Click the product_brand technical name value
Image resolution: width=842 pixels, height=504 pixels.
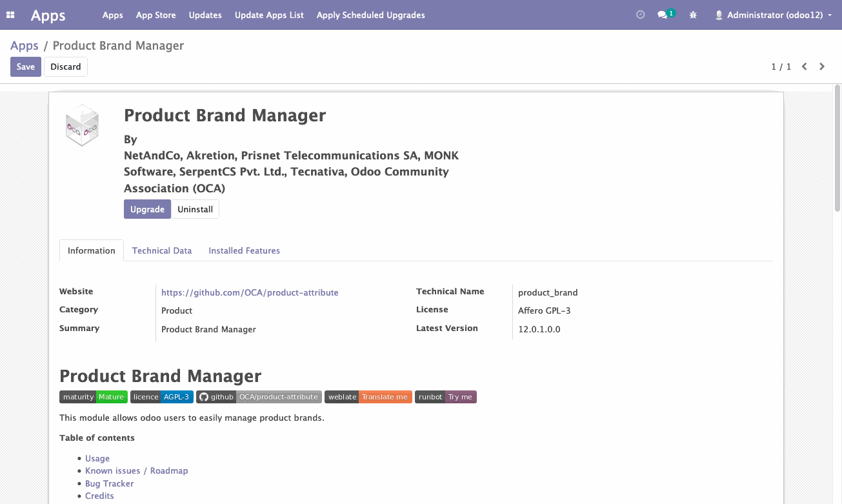point(548,292)
